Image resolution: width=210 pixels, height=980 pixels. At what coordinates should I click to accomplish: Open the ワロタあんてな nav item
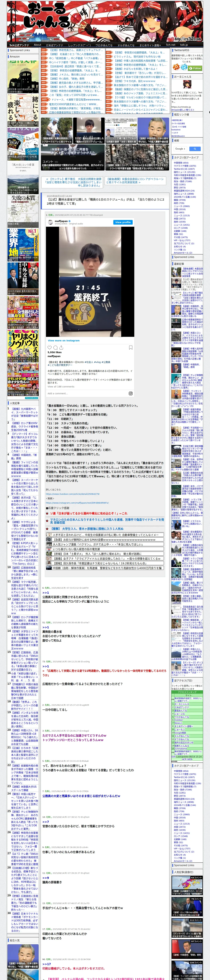click(x=104, y=45)
